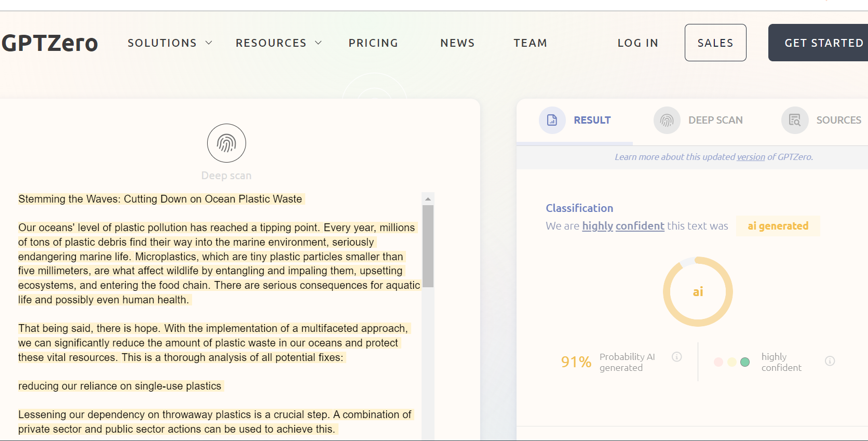
Task: Click the Deep Scan tab fingerprint icon
Action: [667, 121]
